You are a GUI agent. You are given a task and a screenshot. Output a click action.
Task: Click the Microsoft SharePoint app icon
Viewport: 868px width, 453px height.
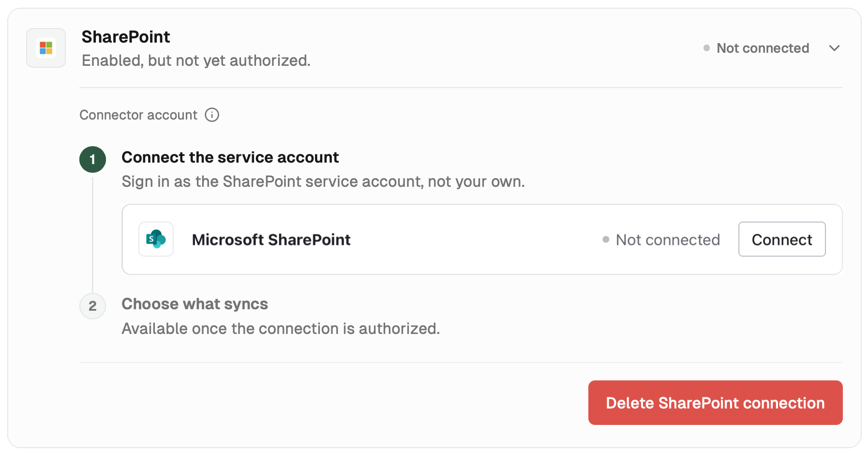(x=156, y=239)
